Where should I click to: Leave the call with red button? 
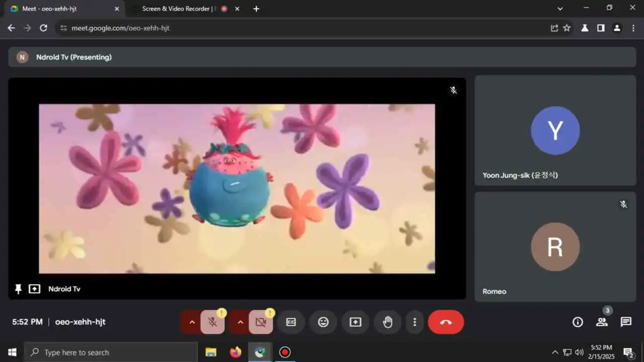click(446, 322)
